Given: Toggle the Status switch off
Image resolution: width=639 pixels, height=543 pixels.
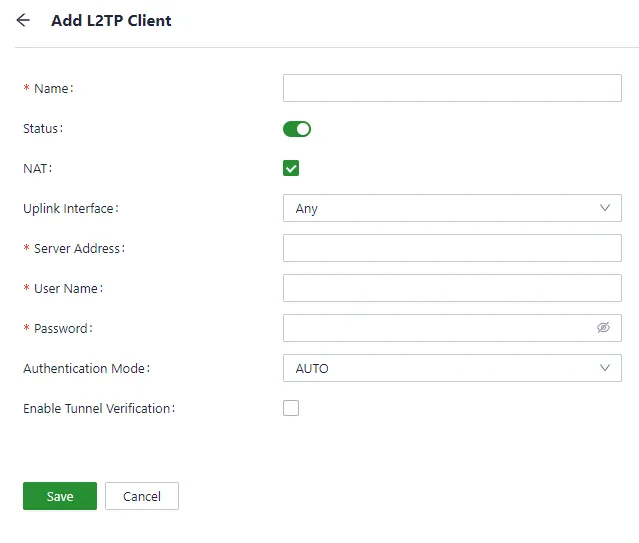Looking at the screenshot, I should click(x=297, y=129).
